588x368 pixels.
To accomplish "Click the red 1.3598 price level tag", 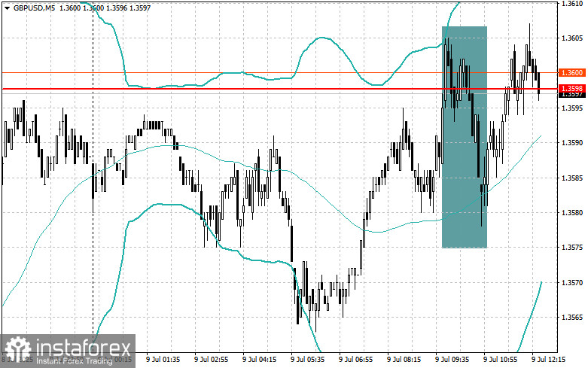I will [572, 89].
